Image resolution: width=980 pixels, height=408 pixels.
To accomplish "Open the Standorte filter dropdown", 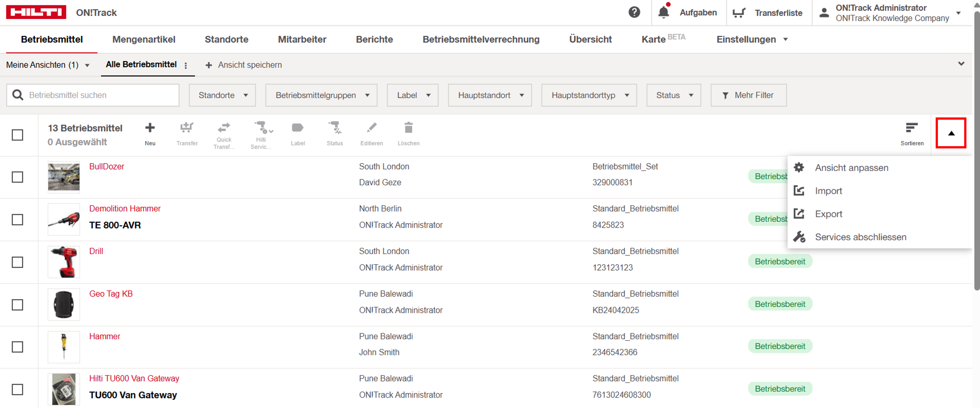I will 222,95.
